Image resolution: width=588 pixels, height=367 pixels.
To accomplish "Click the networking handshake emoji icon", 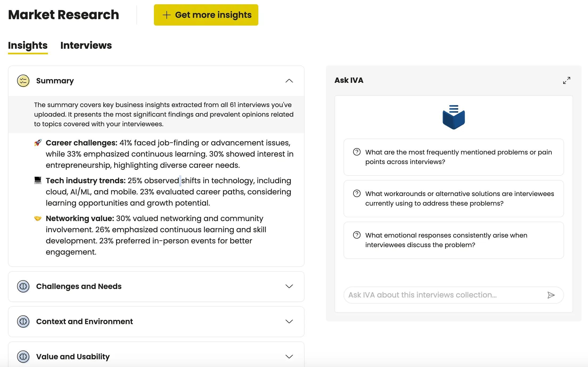I will 37,219.
